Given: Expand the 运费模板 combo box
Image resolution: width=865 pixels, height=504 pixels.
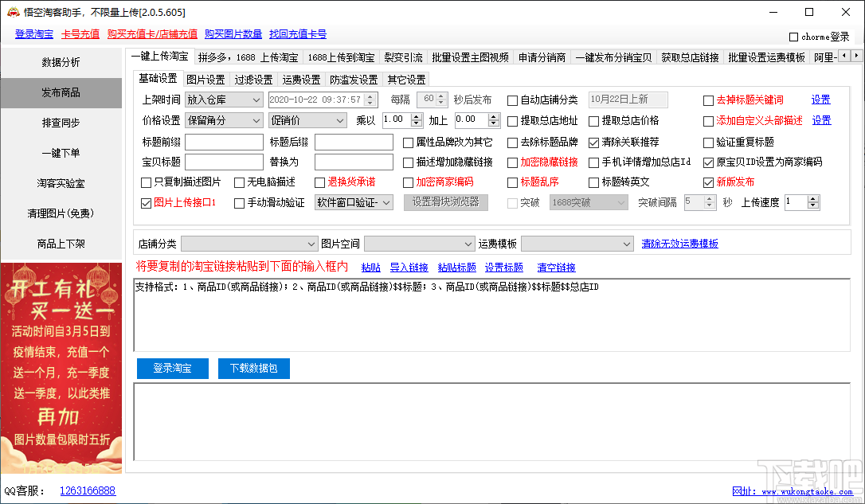Looking at the screenshot, I should pyautogui.click(x=577, y=244).
